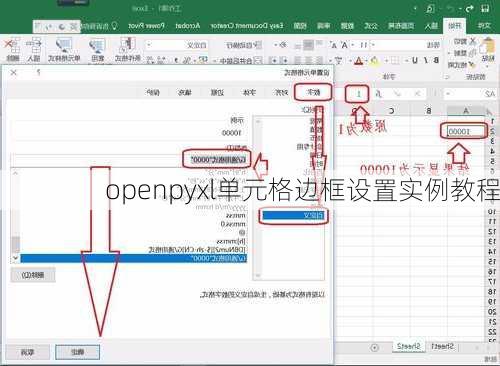Select the 字体 Font dialog tab
This screenshot has height=366, width=500.
[x=249, y=92]
